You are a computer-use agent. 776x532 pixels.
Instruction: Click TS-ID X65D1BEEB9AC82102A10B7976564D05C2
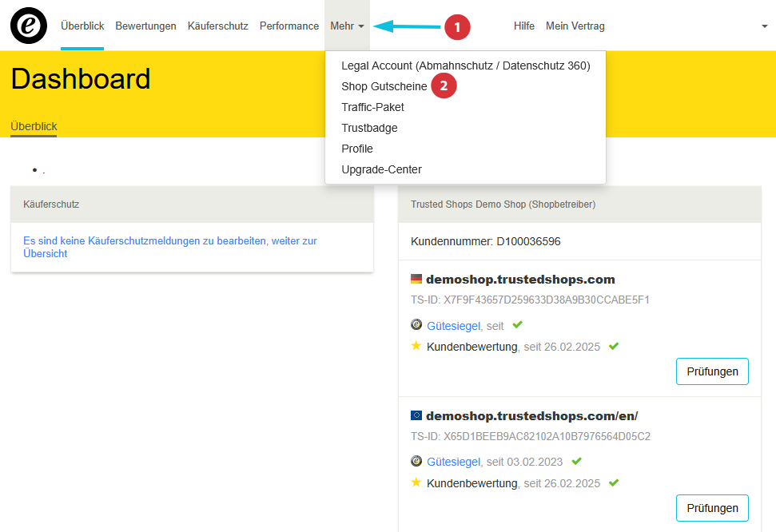(x=531, y=436)
